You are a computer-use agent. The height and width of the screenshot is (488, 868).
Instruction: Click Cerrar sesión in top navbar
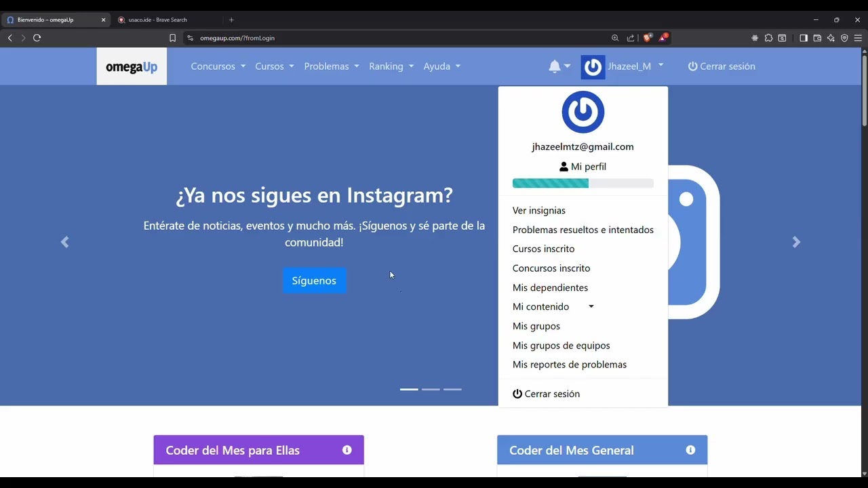(722, 66)
